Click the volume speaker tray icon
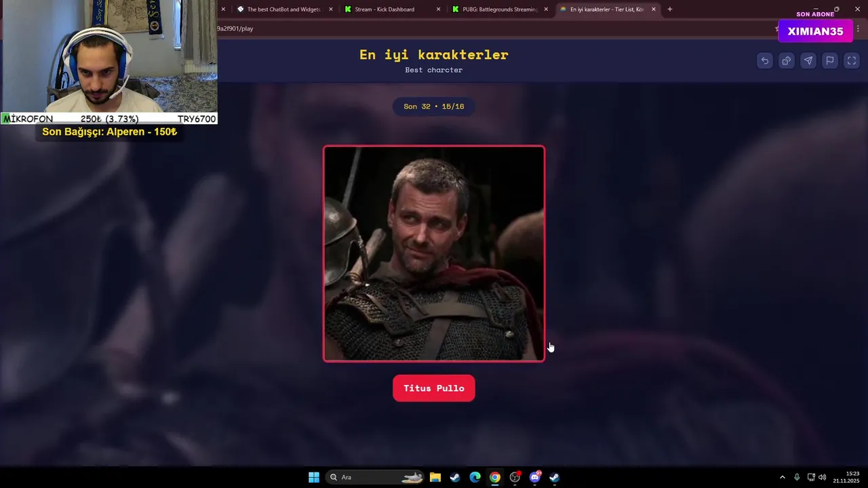This screenshot has height=488, width=868. tap(823, 477)
